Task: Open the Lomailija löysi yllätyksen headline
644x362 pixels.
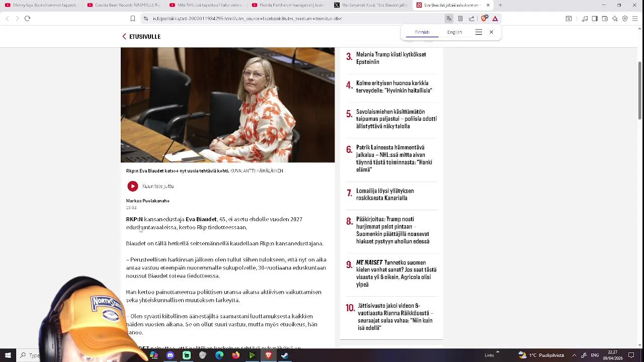Action: [385, 195]
